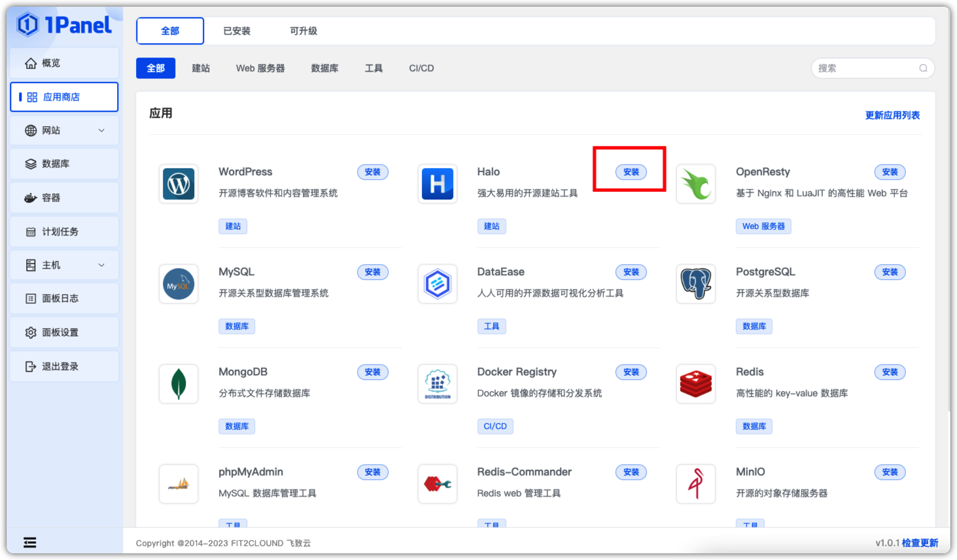This screenshot has height=560, width=957.
Task: Go to 容器 containers page
Action: [x=64, y=198]
